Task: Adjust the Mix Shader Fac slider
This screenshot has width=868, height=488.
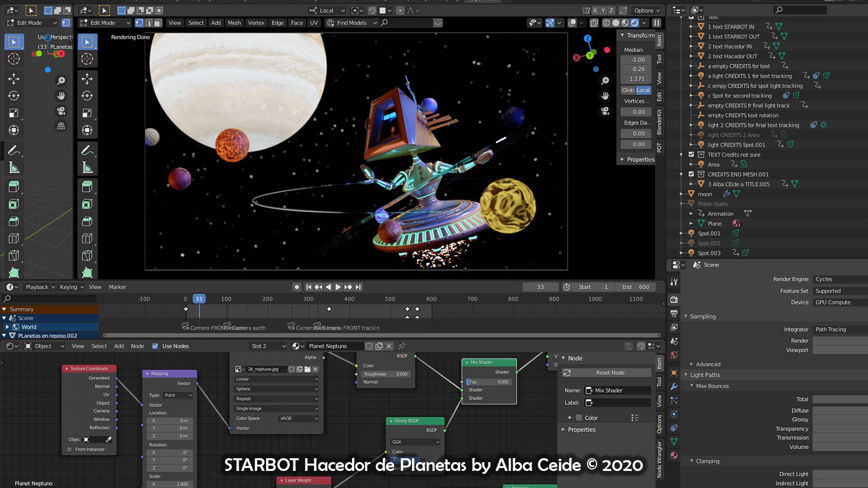Action: tap(489, 382)
